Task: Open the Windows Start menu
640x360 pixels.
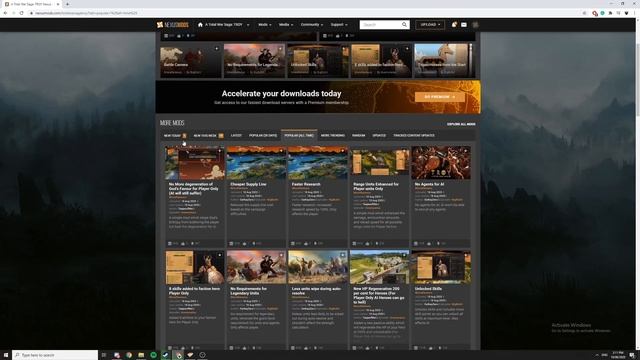Action: (x=6, y=355)
